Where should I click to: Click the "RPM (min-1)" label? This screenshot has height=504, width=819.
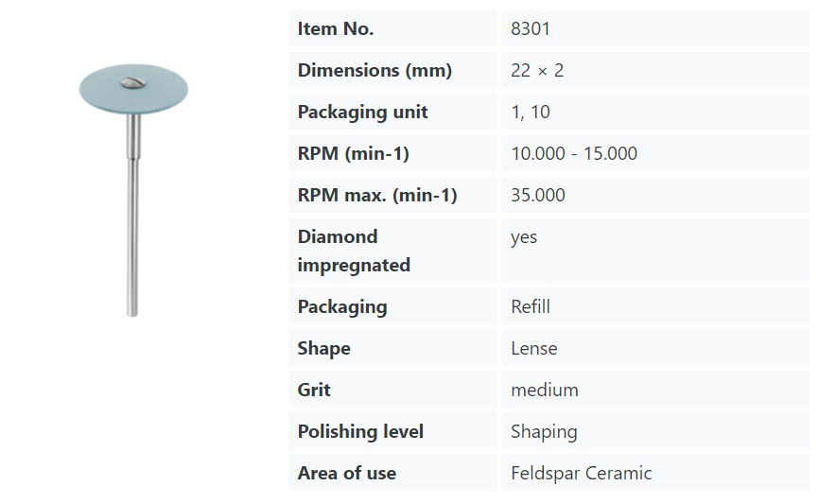tap(353, 154)
